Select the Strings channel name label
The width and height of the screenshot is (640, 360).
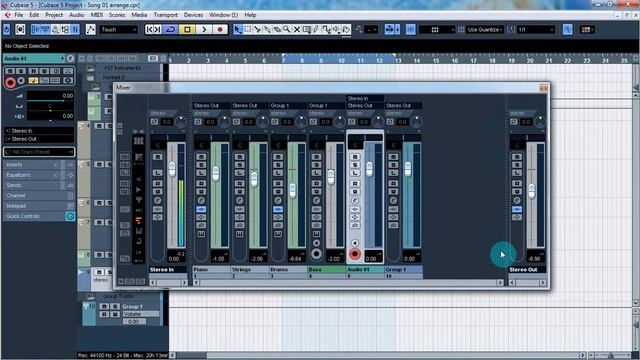tap(249, 270)
